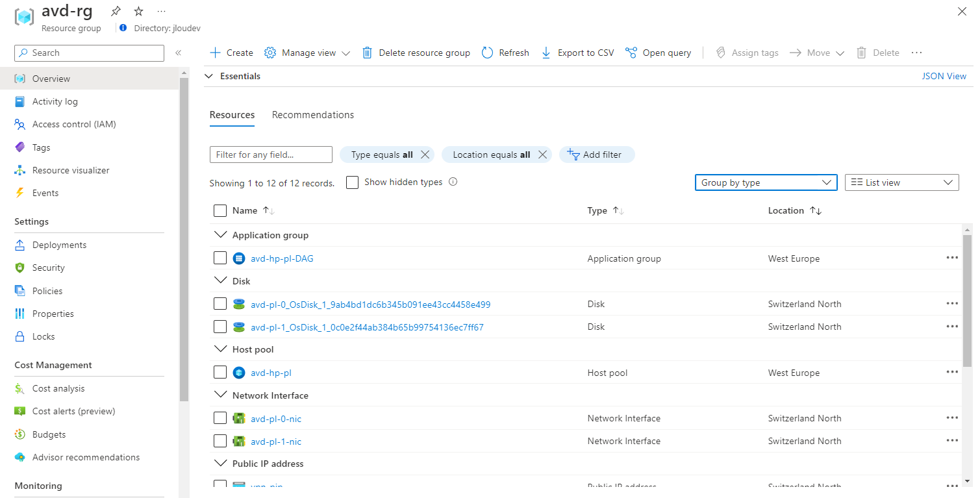Open the Overview menu item
This screenshot has height=498, width=980.
coord(90,79)
